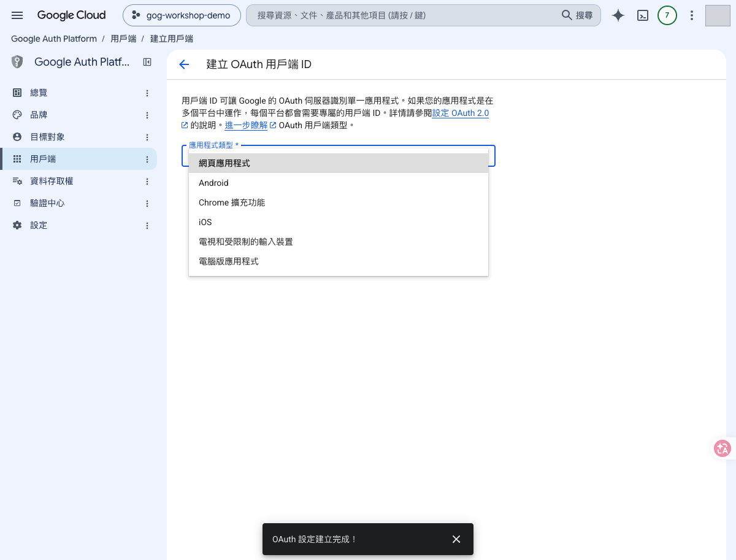Open more options for 設定
This screenshot has width=736, height=560.
pos(147,225)
